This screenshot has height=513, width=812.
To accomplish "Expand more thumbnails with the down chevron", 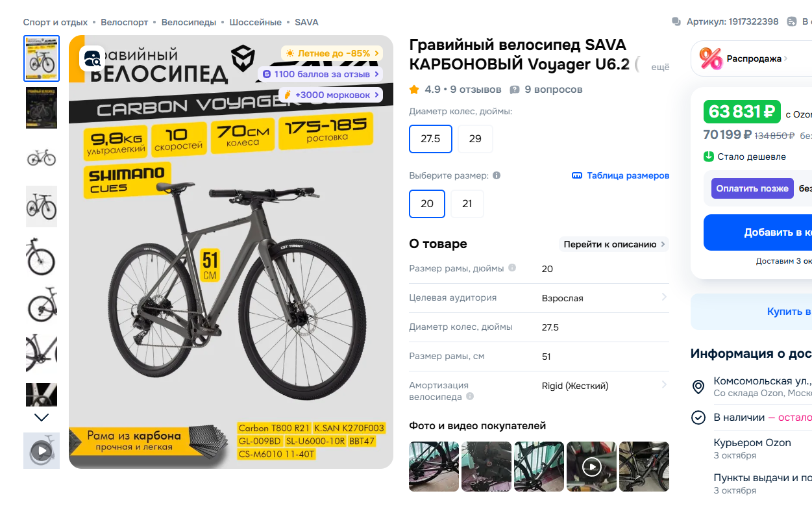I will point(42,418).
